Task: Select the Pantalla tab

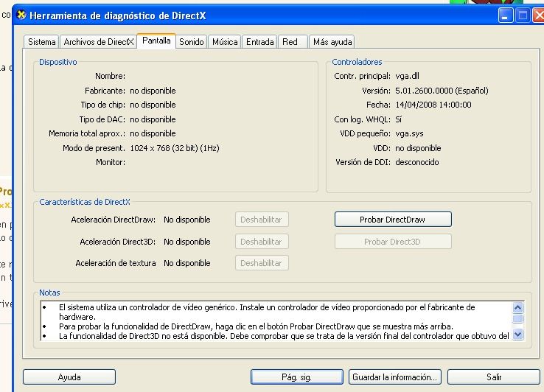Action: (x=156, y=41)
